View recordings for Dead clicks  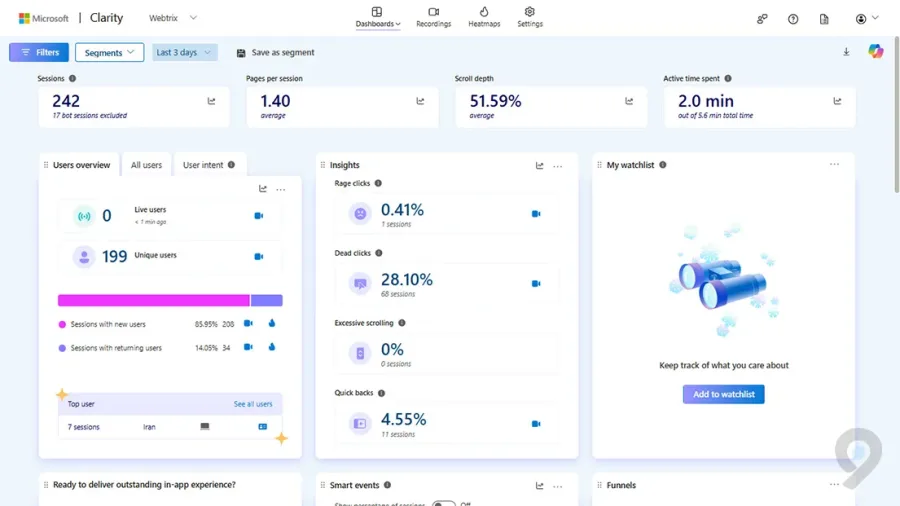tap(536, 284)
